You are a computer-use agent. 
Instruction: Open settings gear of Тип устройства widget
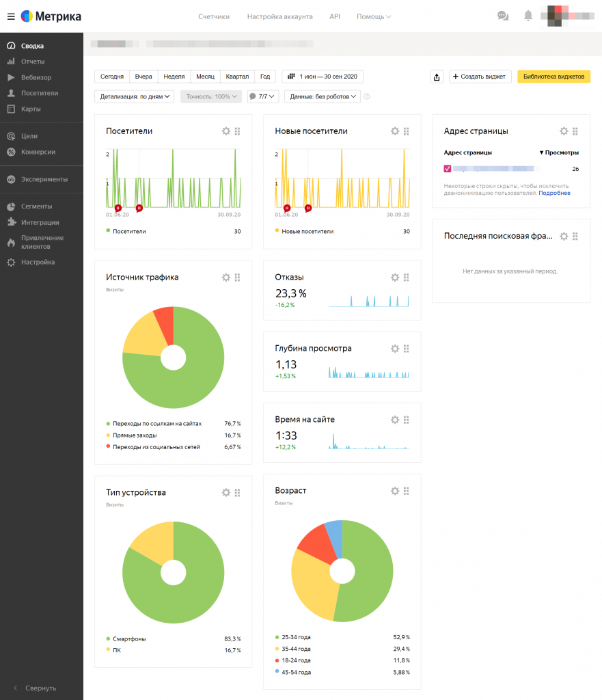pos(226,492)
